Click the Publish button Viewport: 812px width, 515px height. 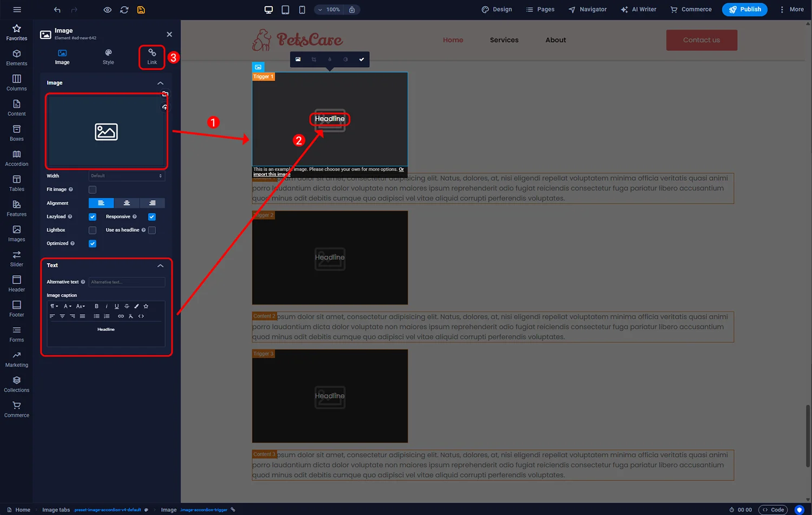[x=744, y=10]
